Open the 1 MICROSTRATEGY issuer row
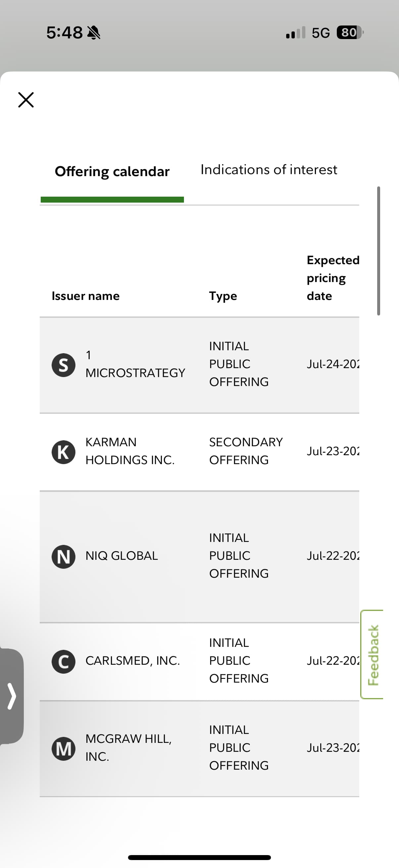Viewport: 399px width, 868px height. [135, 364]
